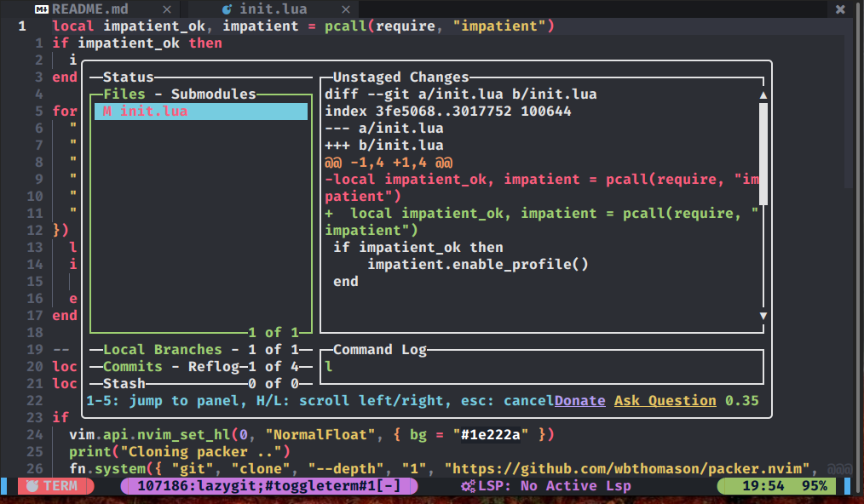Viewport: 864px width, 504px height.
Task: Open the Ask Question link
Action: click(x=665, y=400)
